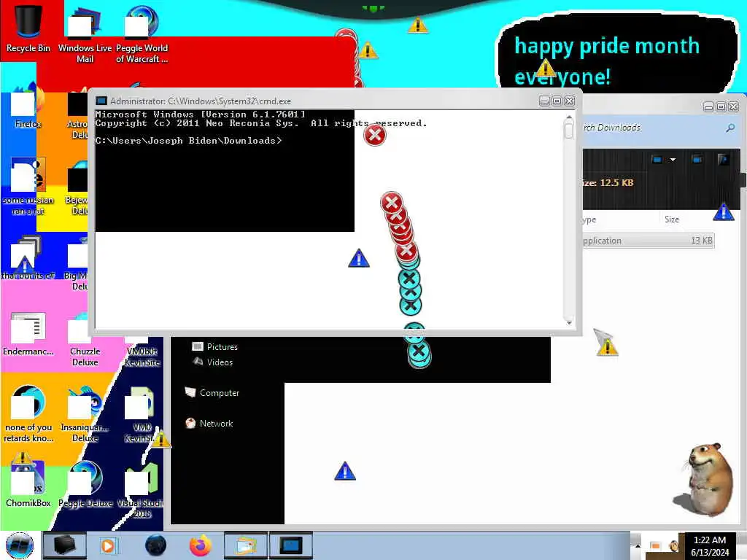The height and width of the screenshot is (560, 747).
Task: Launch the Chuzzle Deluxe desktop shortcut
Action: 85,339
